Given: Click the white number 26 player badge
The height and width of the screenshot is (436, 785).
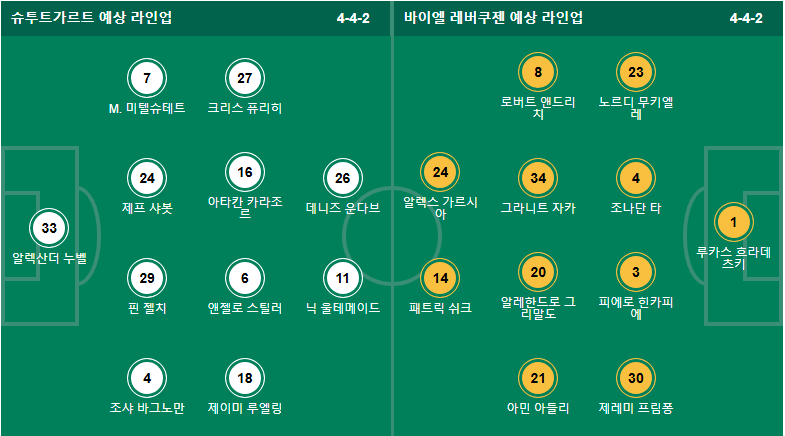Looking at the screenshot, I should [342, 178].
